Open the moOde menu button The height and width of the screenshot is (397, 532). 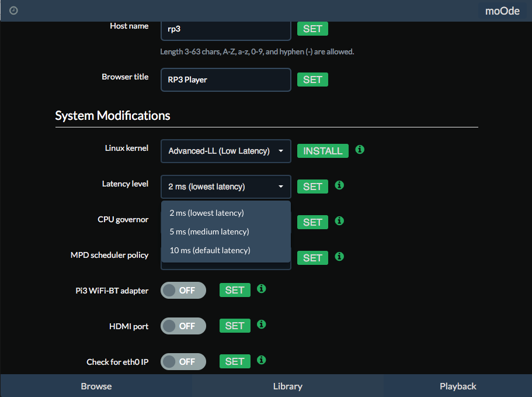click(x=502, y=11)
